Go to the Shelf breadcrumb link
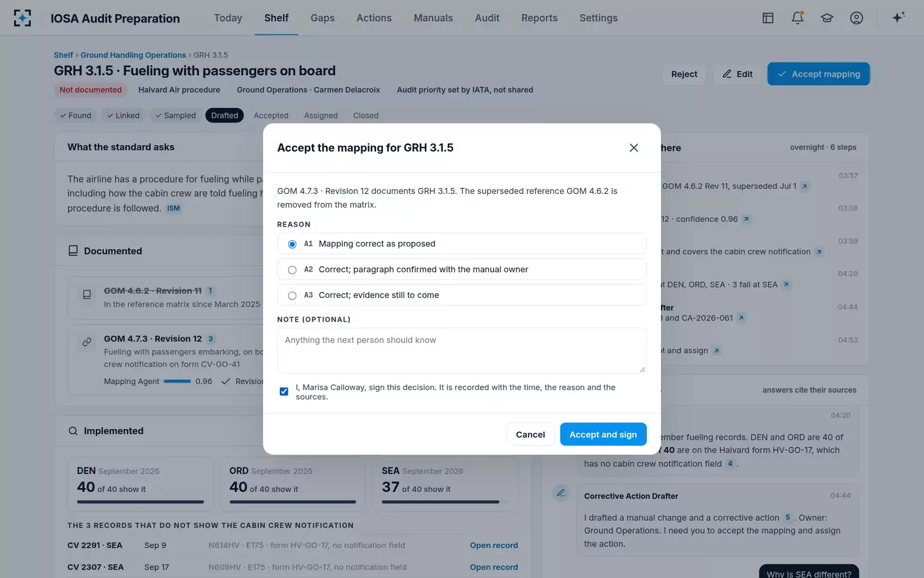924x578 pixels. 64,55
